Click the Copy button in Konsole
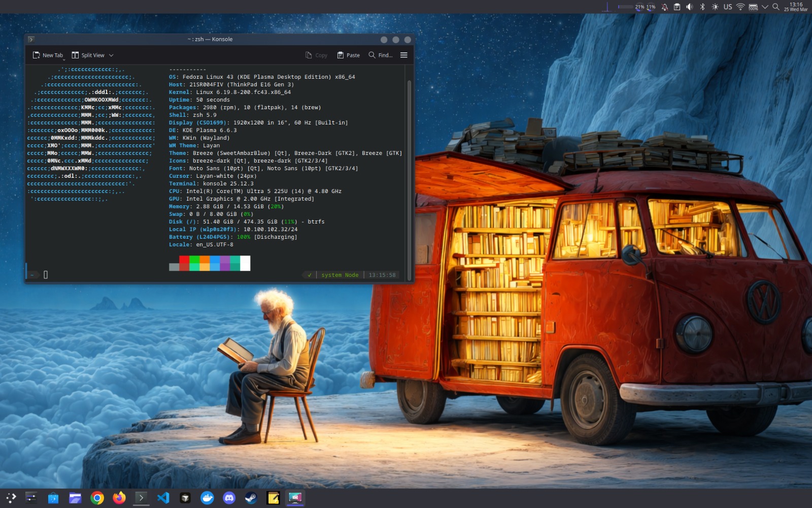 pos(317,55)
